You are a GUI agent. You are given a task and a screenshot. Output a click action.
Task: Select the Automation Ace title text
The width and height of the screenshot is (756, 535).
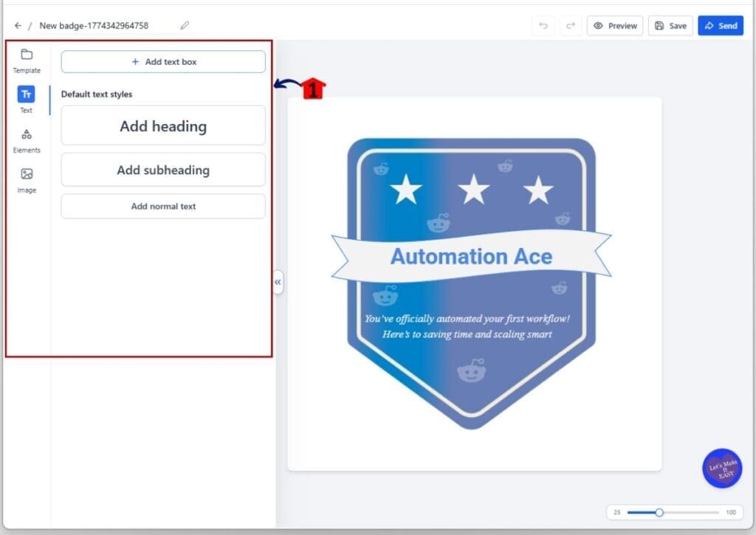[x=471, y=257]
